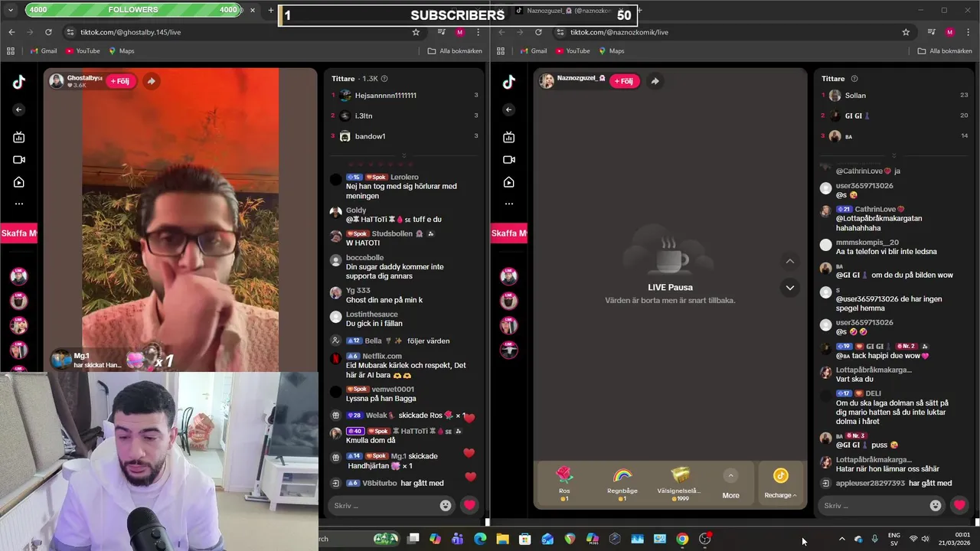This screenshot has height=551, width=980.
Task: Click the Skriv chat input in Ghostalby live
Action: (x=383, y=505)
